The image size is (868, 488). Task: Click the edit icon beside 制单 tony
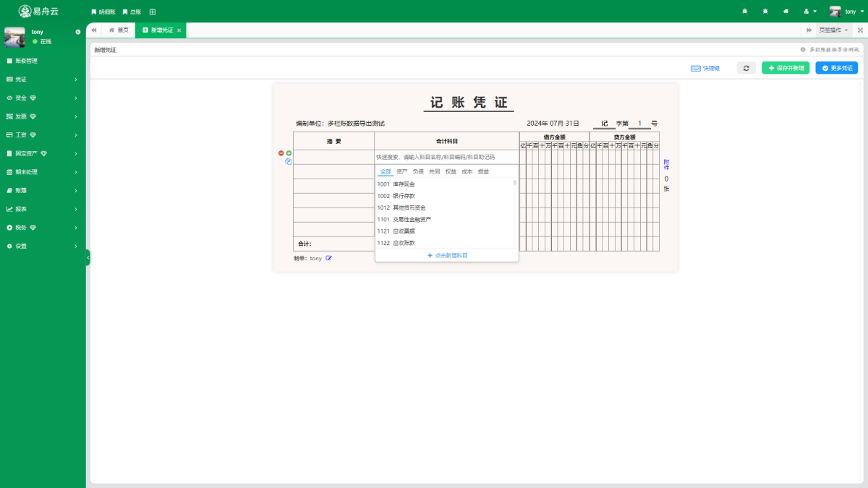click(328, 258)
